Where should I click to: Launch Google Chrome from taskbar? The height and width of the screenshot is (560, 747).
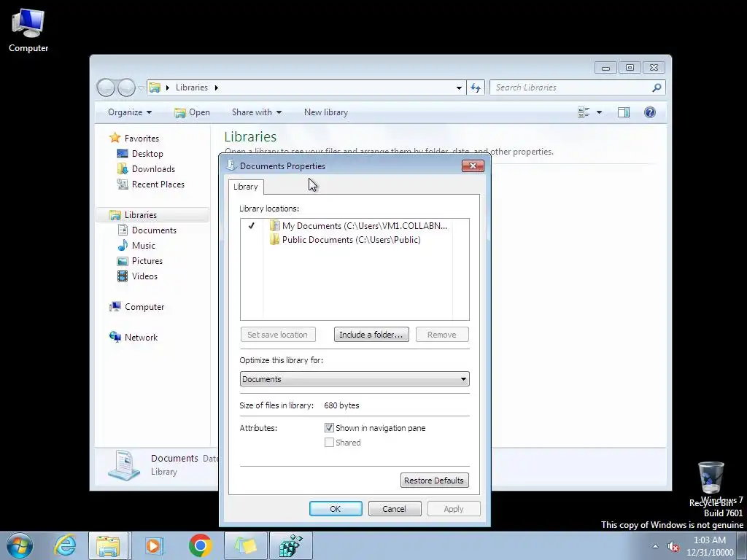pos(200,545)
